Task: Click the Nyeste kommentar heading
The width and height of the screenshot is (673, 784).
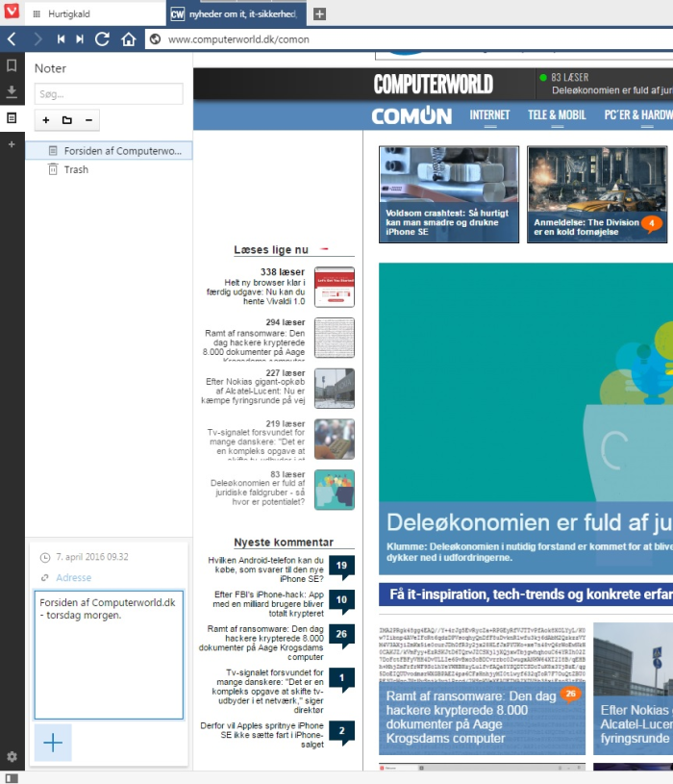Action: pos(284,542)
